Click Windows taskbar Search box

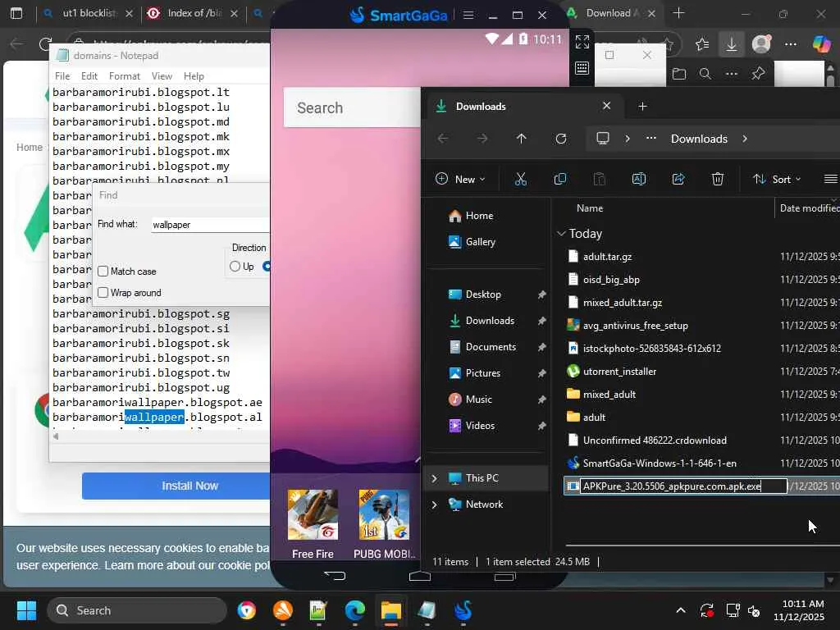point(137,610)
